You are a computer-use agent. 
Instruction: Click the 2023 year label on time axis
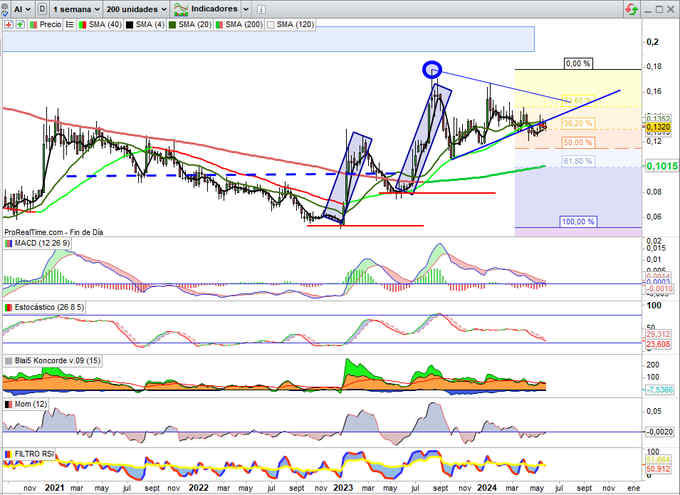pyautogui.click(x=343, y=488)
